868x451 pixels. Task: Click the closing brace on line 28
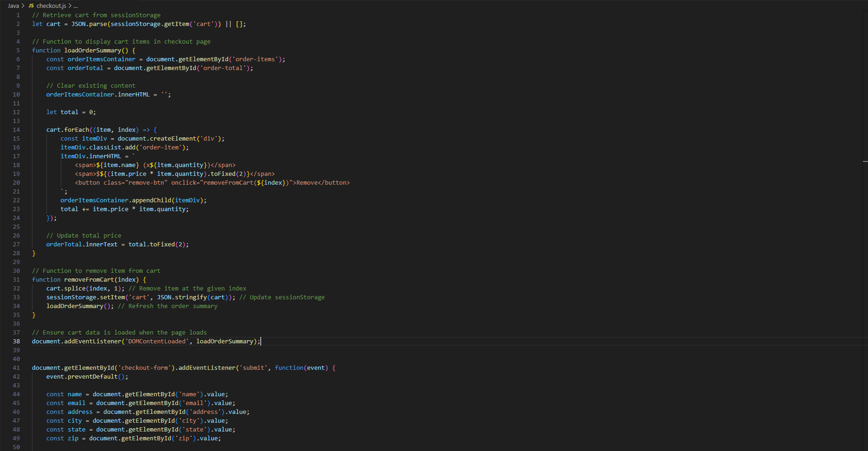click(x=34, y=253)
